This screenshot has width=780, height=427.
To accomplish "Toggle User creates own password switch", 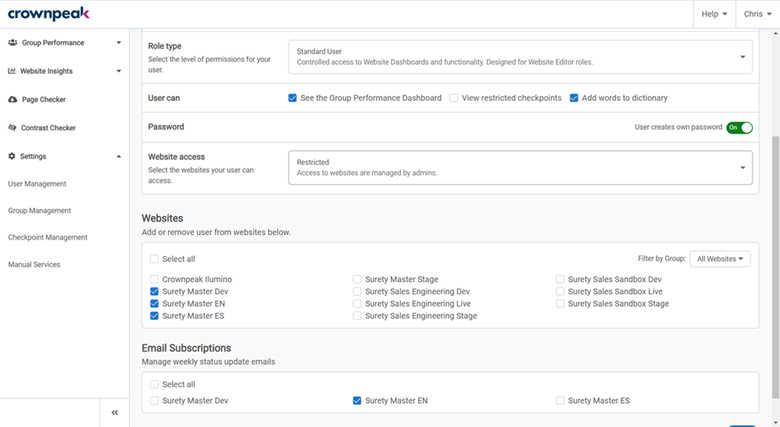I will [x=739, y=127].
